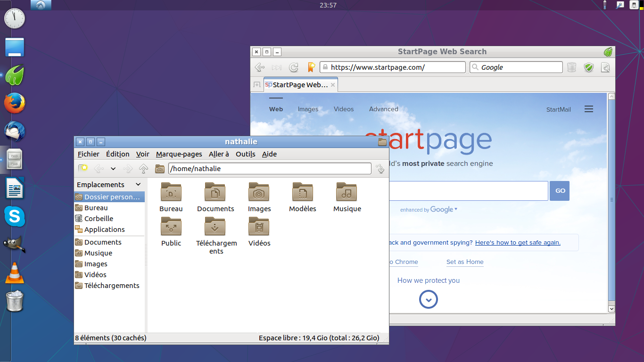Viewport: 644px width, 362px height.
Task: Expand the file manager history dropdown arrow
Action: pos(113,168)
